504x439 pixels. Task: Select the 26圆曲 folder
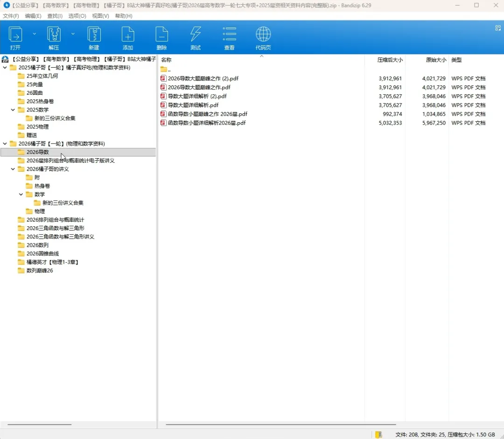tap(35, 92)
